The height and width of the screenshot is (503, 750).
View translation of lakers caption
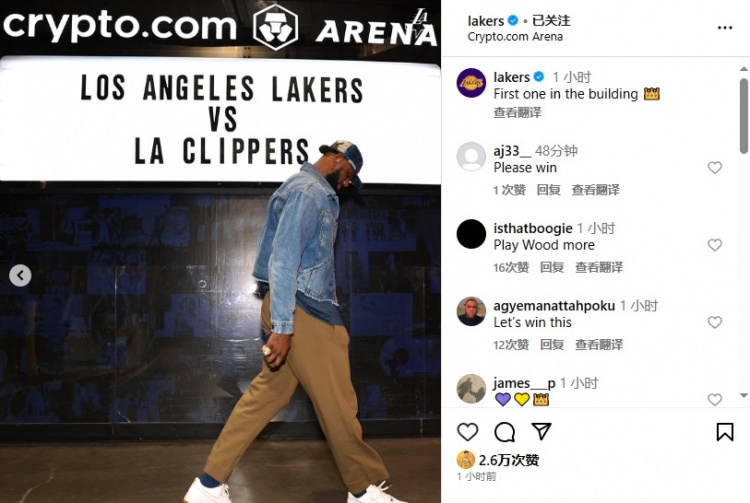(517, 112)
